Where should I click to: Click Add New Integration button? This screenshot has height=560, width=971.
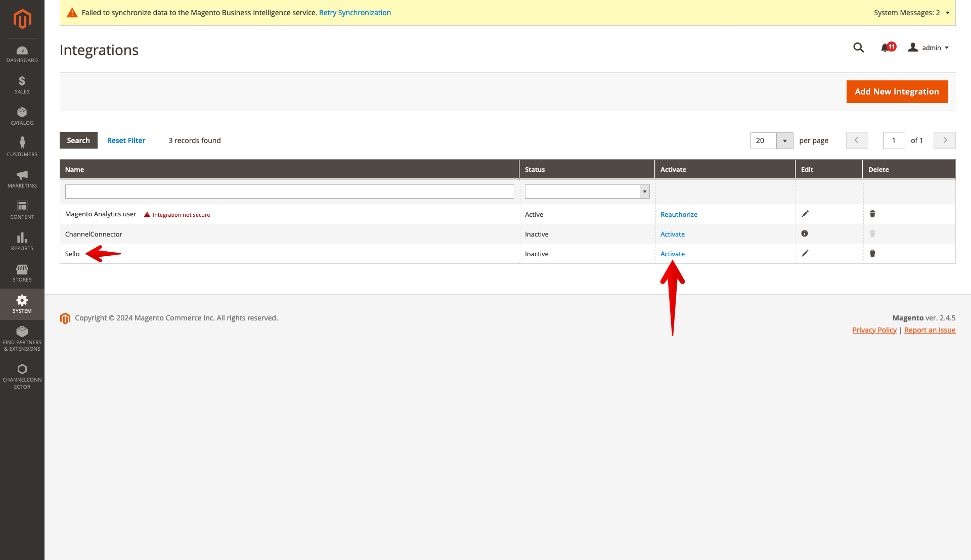897,91
